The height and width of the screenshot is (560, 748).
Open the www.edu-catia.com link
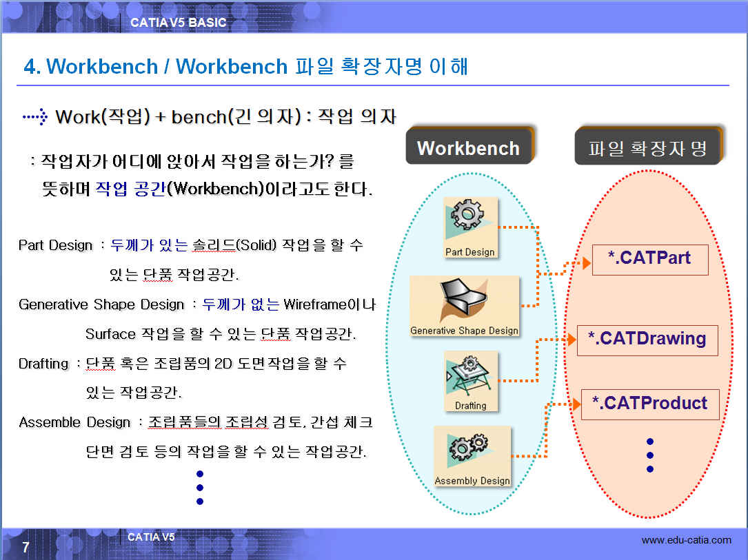[x=686, y=540]
